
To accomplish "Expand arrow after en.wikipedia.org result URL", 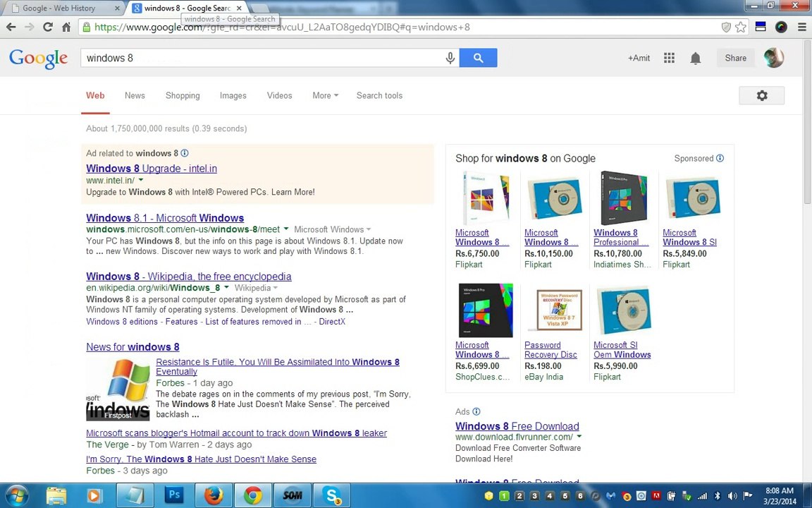I will pyautogui.click(x=226, y=287).
